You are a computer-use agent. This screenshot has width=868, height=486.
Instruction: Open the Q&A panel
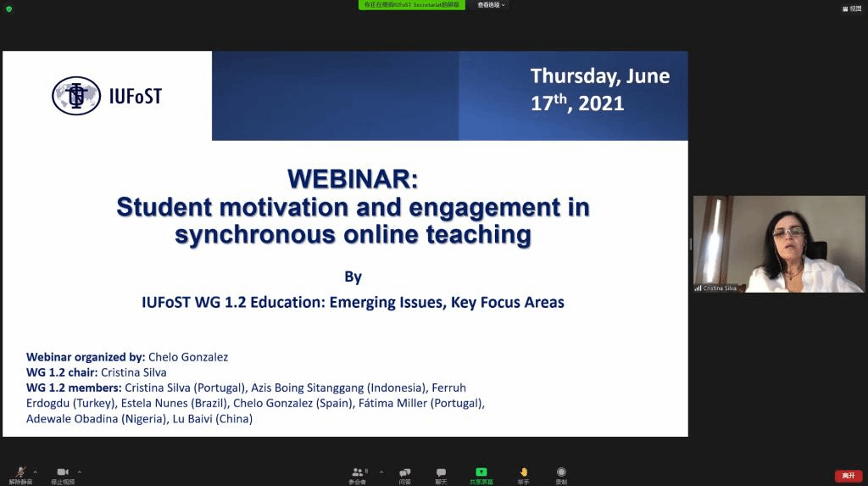pos(404,474)
